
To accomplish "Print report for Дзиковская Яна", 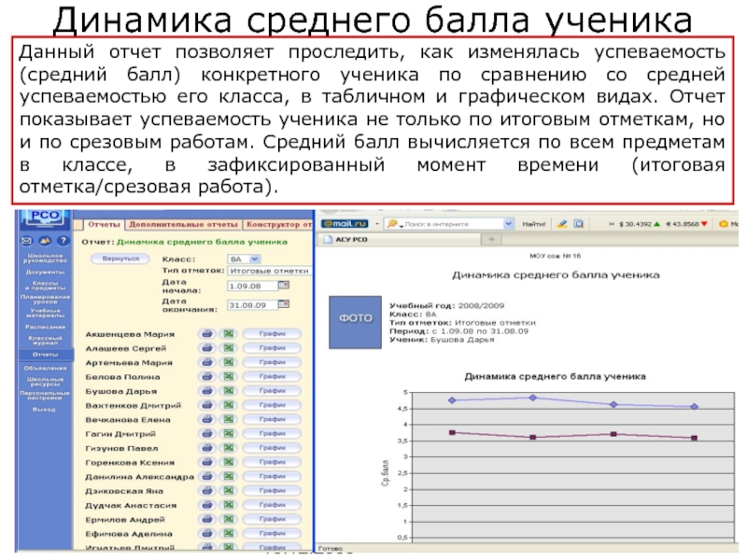I will (x=207, y=491).
